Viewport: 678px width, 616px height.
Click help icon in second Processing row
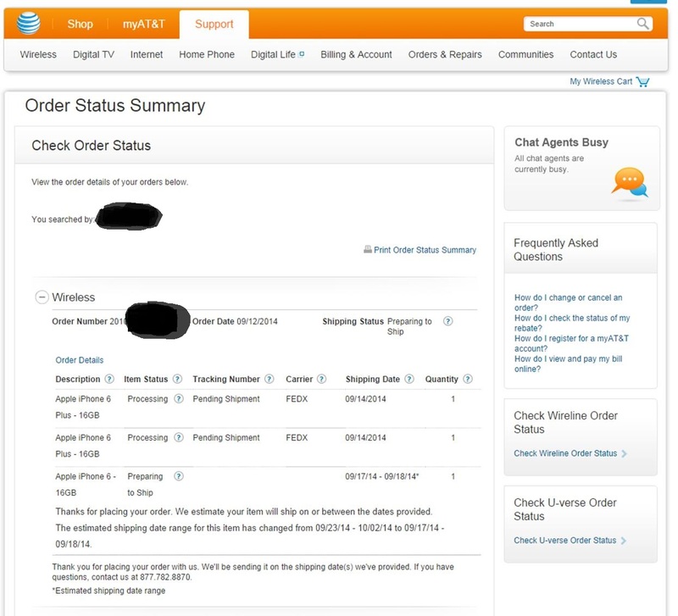tap(179, 437)
